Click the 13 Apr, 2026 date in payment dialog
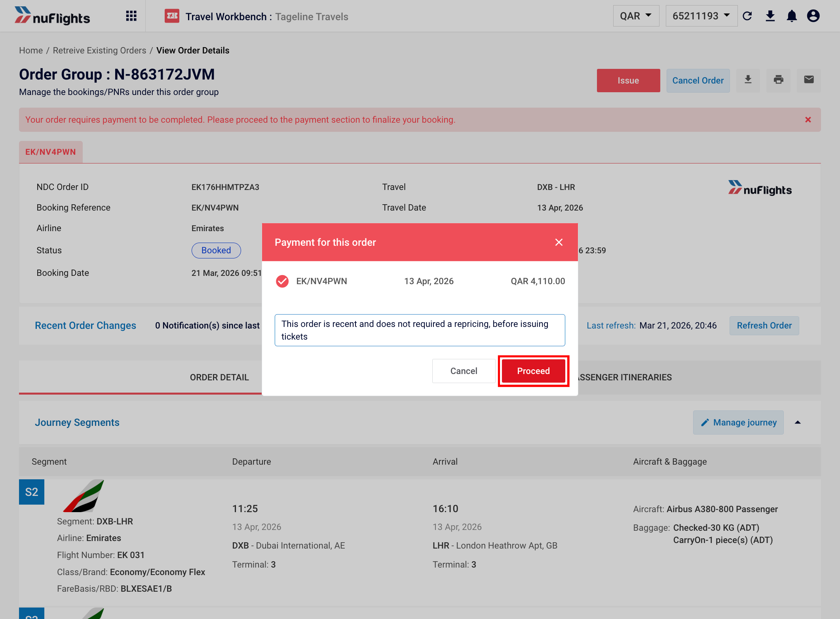 429,281
